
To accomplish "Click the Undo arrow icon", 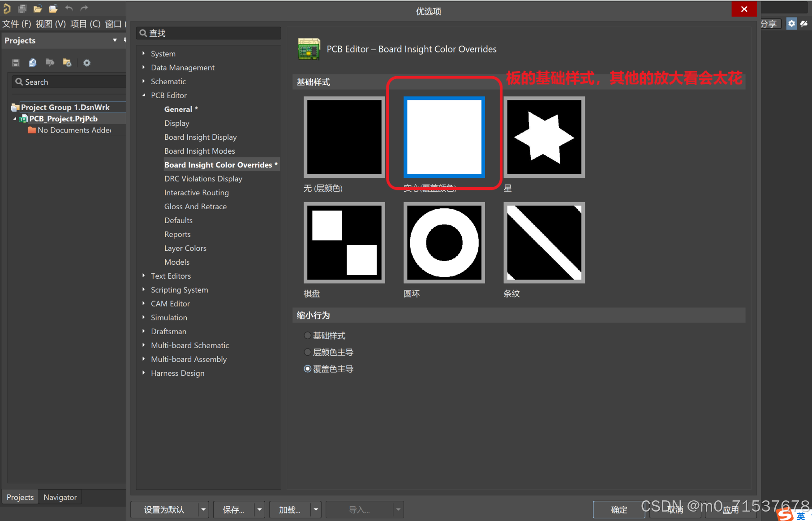I will point(69,8).
